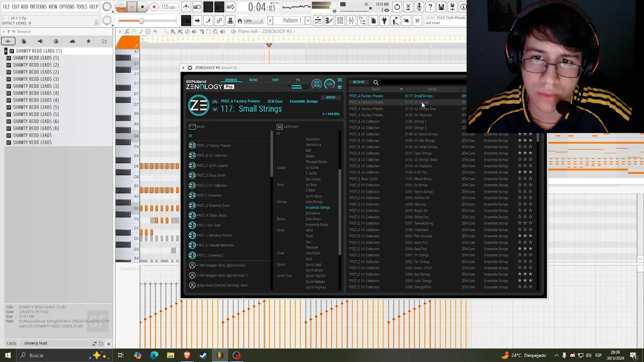644x362 pixels.
Task: Select the PRST_A Factory Presets bank
Action: point(214,145)
